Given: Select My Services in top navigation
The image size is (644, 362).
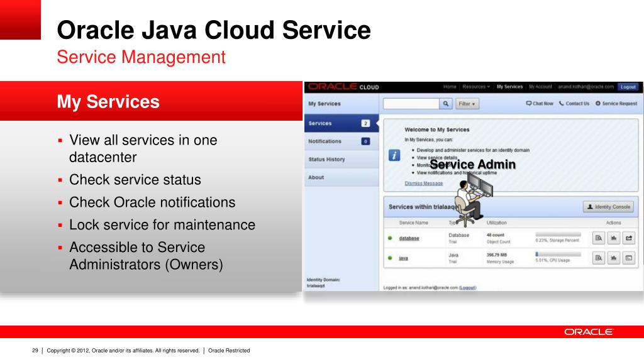Looking at the screenshot, I should pos(509,87).
